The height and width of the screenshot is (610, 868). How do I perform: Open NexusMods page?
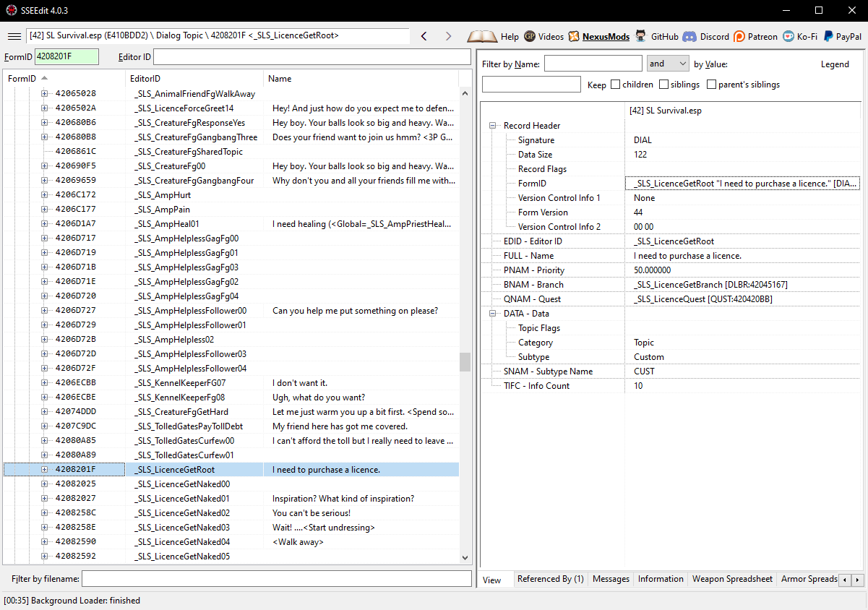tap(598, 36)
